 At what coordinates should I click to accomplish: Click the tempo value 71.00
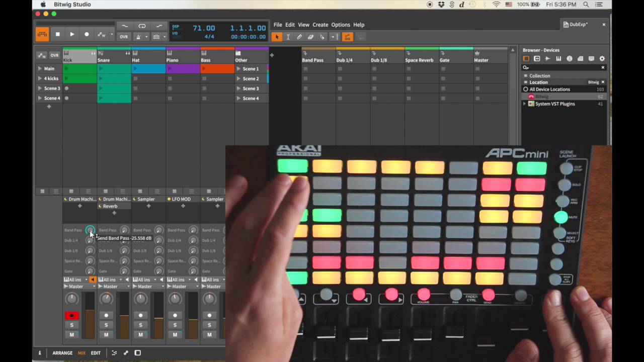(x=204, y=28)
